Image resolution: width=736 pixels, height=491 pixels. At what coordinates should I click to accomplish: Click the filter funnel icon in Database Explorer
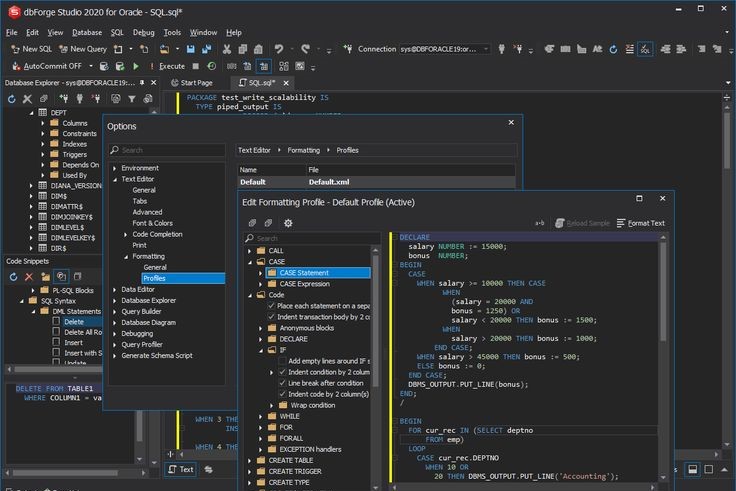[x=132, y=99]
